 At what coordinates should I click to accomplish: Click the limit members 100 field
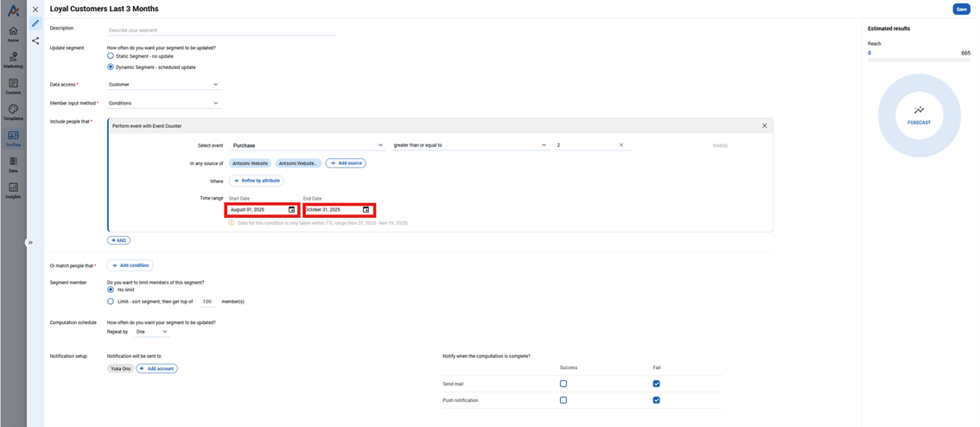207,302
